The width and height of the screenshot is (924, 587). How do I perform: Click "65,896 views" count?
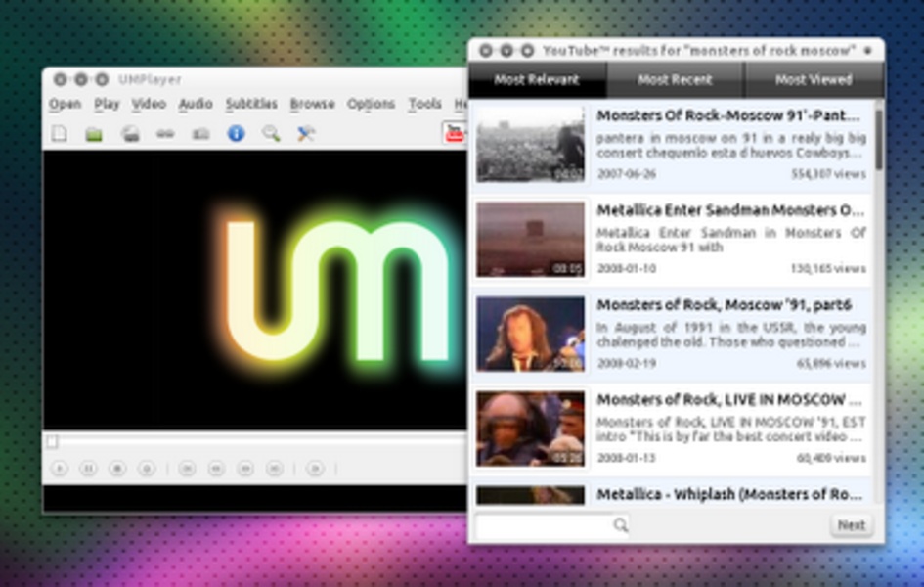pyautogui.click(x=831, y=364)
